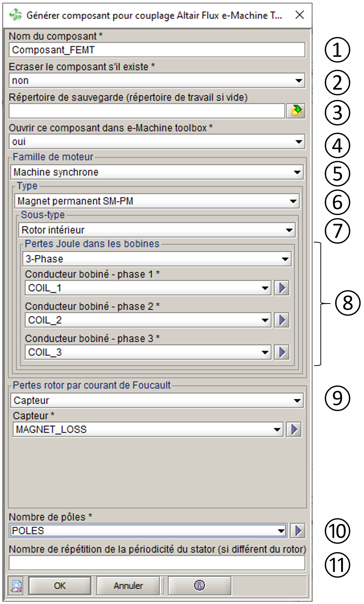Click the round icon button beside Annuler
This screenshot has width=364, height=604.
click(x=199, y=585)
